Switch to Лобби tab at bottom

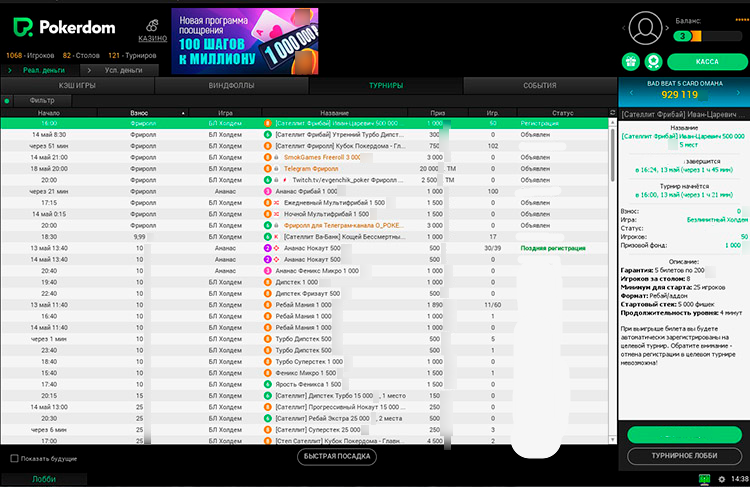point(44,479)
